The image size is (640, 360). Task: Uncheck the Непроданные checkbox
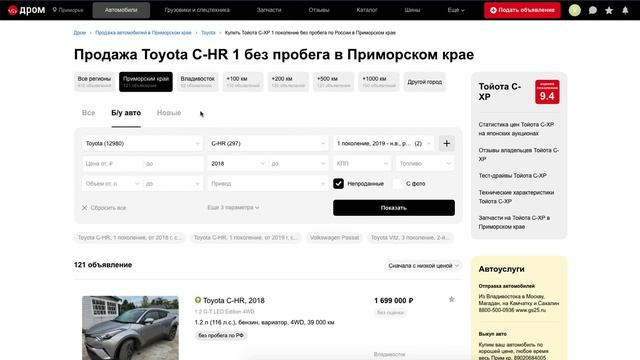(338, 184)
